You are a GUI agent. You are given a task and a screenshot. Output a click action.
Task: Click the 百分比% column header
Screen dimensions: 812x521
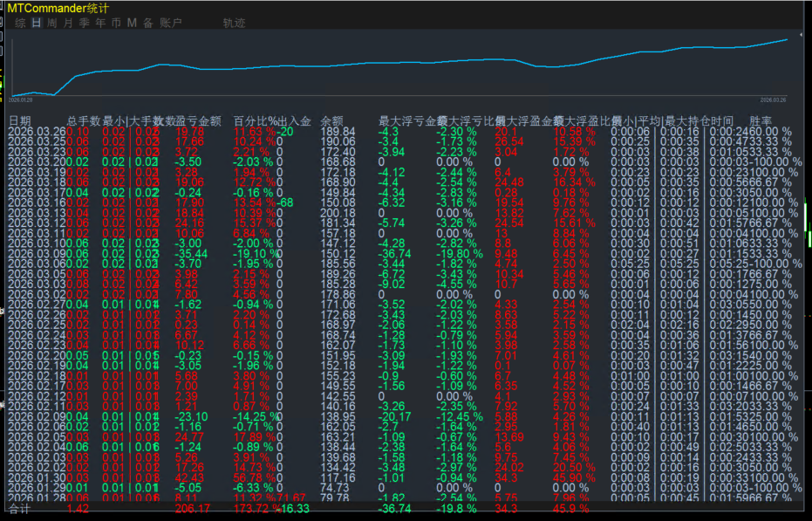[x=256, y=121]
